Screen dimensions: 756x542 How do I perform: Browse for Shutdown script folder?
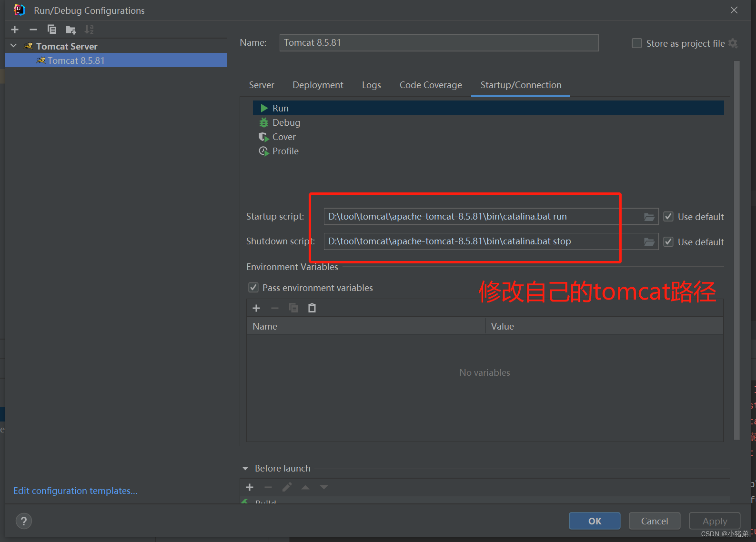649,241
